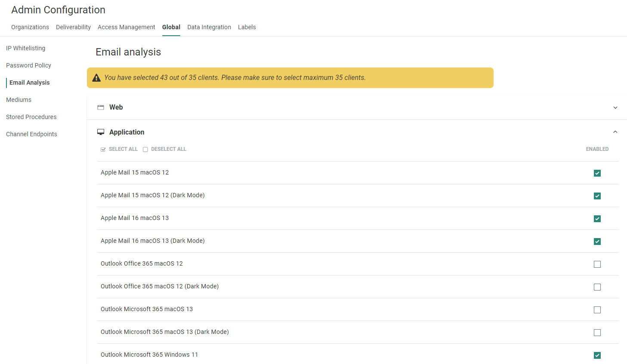Uncheck Apple Mail 15 macOS 12
The height and width of the screenshot is (364, 627).
(x=597, y=173)
